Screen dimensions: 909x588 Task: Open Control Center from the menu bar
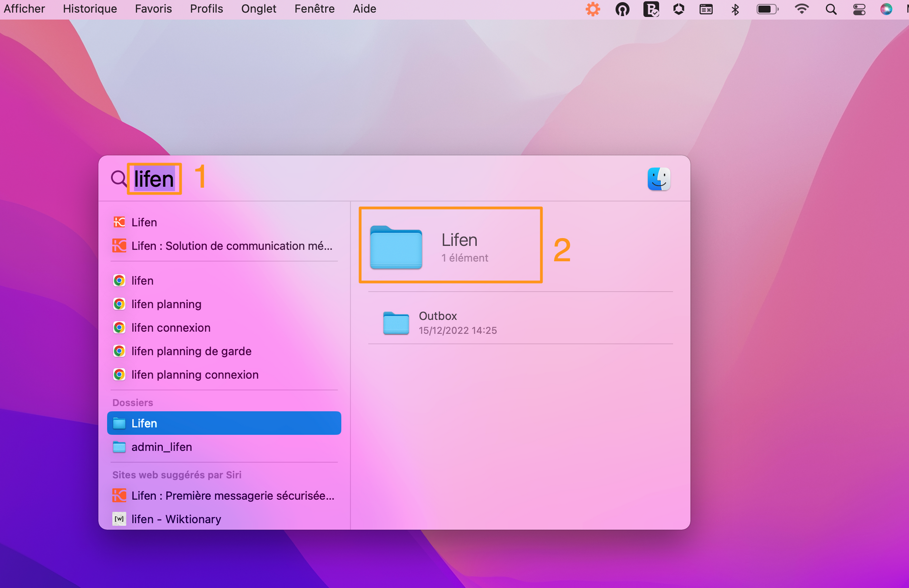pyautogui.click(x=859, y=9)
